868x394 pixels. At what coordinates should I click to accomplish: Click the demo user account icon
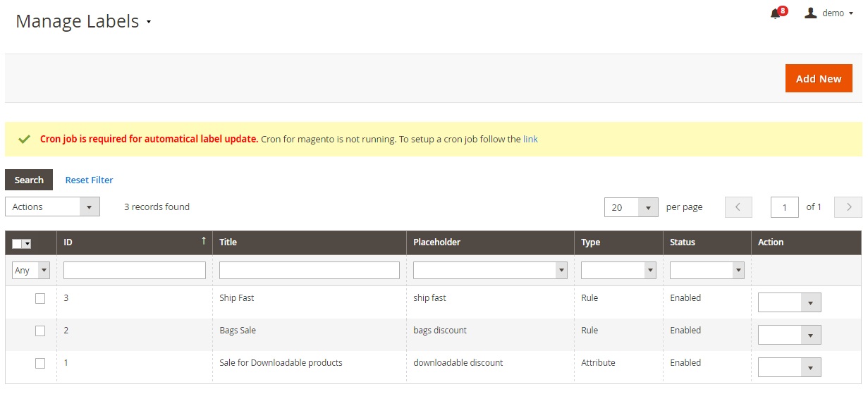click(x=811, y=13)
